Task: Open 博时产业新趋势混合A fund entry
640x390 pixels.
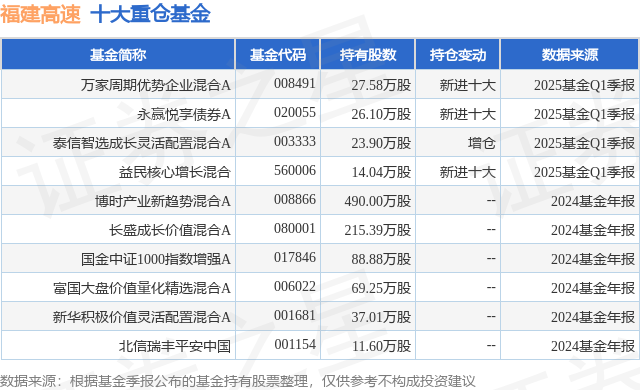Action: tap(163, 201)
